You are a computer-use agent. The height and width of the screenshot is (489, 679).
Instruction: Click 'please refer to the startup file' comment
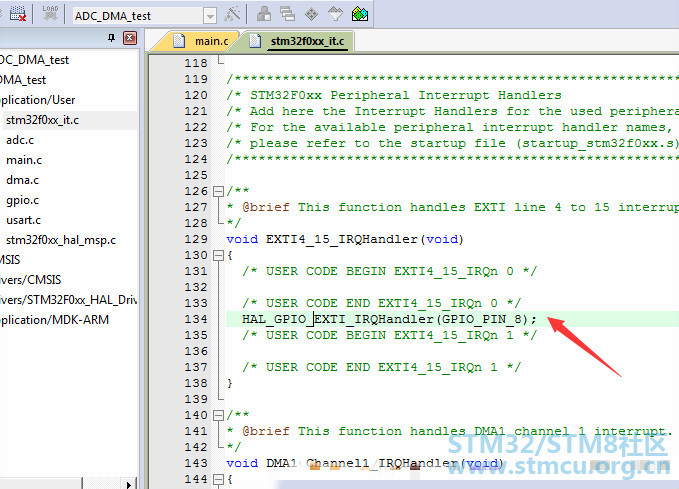[452, 143]
